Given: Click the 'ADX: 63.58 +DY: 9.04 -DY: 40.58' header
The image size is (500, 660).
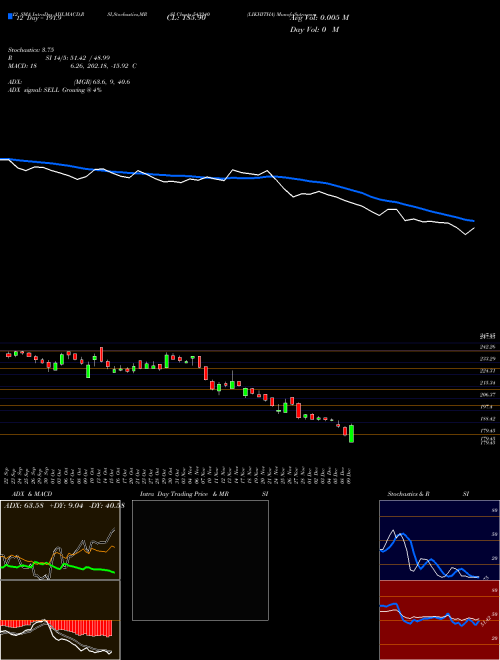Looking at the screenshot, I should click(x=64, y=506).
